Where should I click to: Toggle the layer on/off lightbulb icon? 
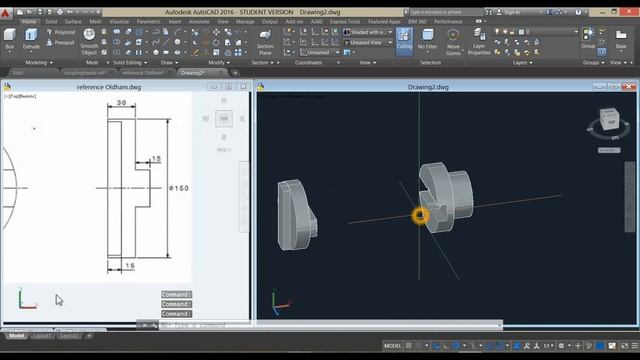click(497, 31)
